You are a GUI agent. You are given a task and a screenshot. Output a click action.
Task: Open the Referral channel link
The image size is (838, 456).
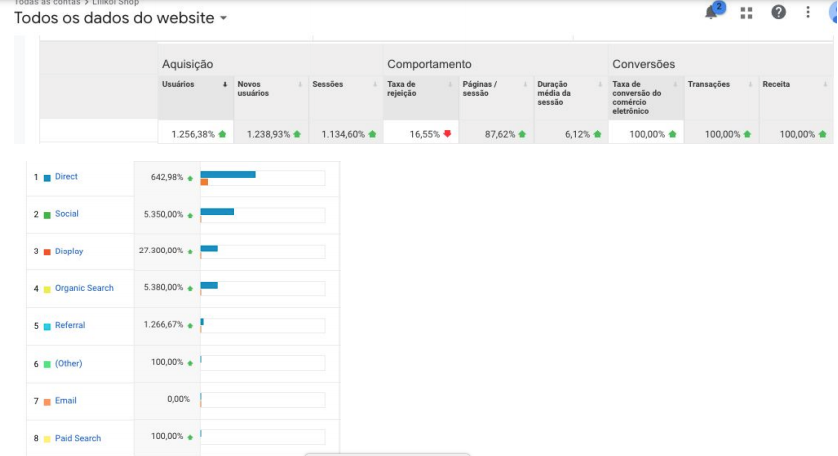[x=69, y=325]
